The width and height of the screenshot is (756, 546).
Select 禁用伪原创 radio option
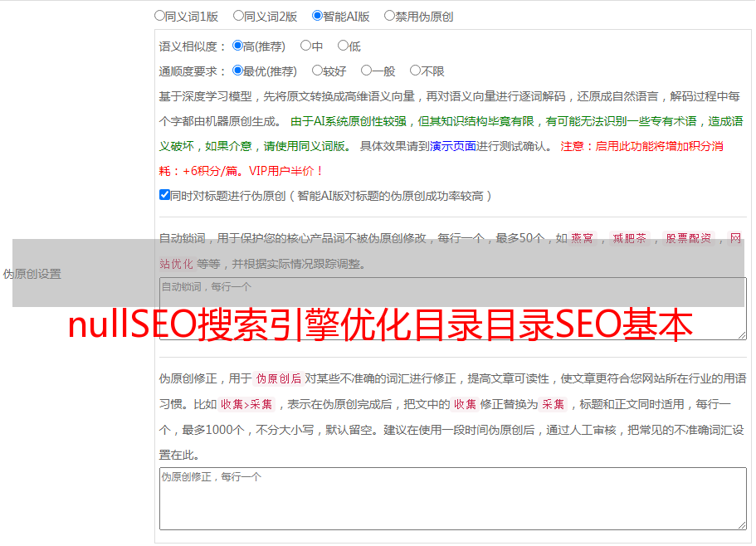tap(389, 16)
